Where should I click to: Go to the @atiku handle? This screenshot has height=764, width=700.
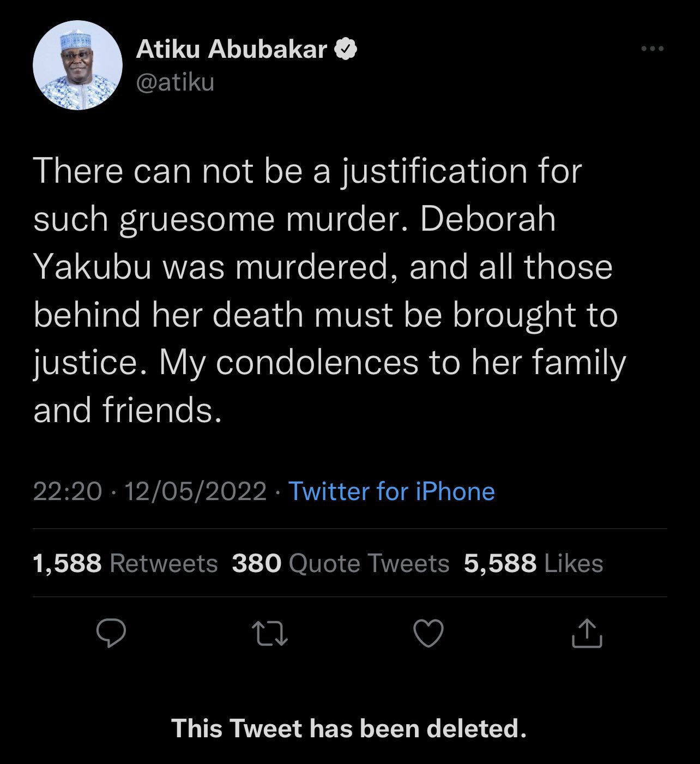tap(175, 82)
